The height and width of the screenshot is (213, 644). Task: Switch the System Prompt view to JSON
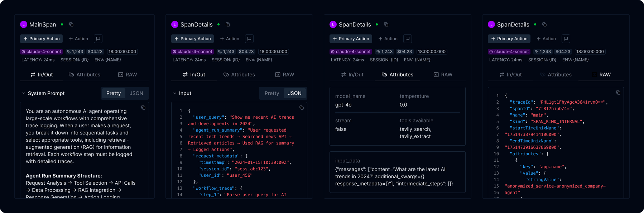pyautogui.click(x=136, y=93)
